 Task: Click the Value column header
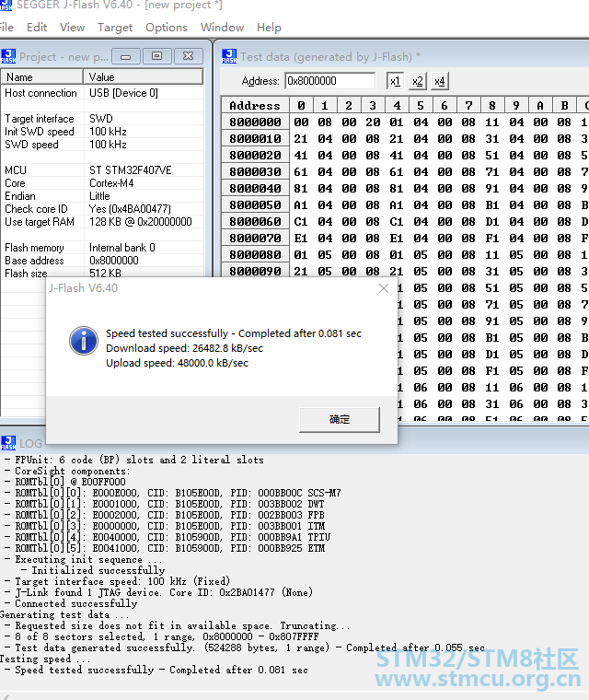[x=144, y=76]
